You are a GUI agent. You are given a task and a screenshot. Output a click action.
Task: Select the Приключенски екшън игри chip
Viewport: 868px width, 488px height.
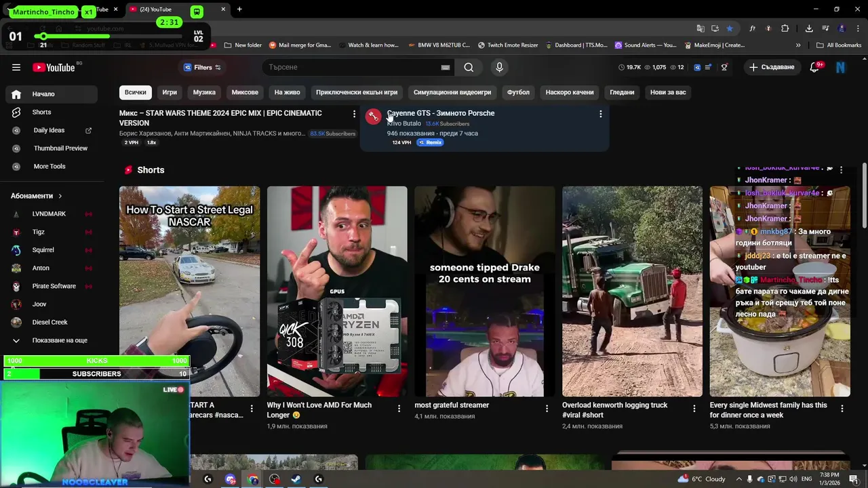point(357,92)
